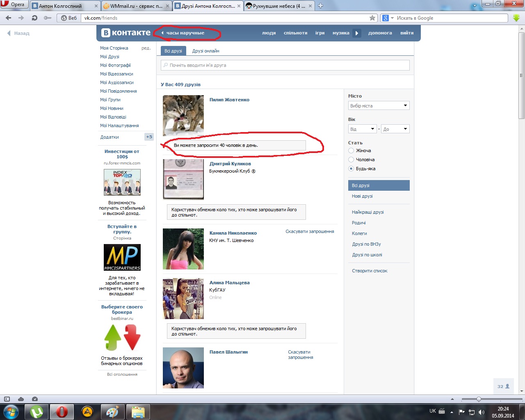Open Мої Повідомлення in the left menu
The image size is (525, 420).
tap(119, 91)
